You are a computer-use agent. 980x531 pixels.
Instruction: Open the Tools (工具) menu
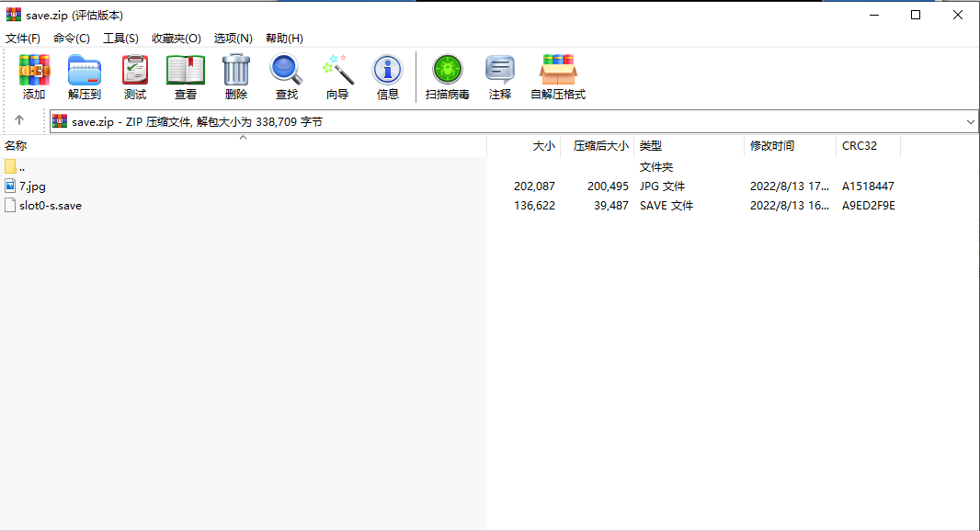[120, 38]
